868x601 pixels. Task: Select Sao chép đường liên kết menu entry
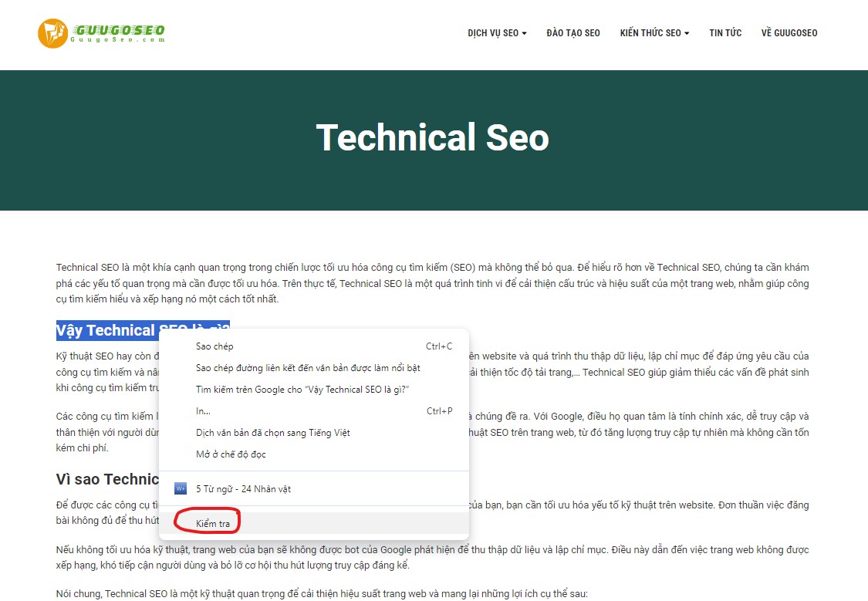tap(308, 368)
